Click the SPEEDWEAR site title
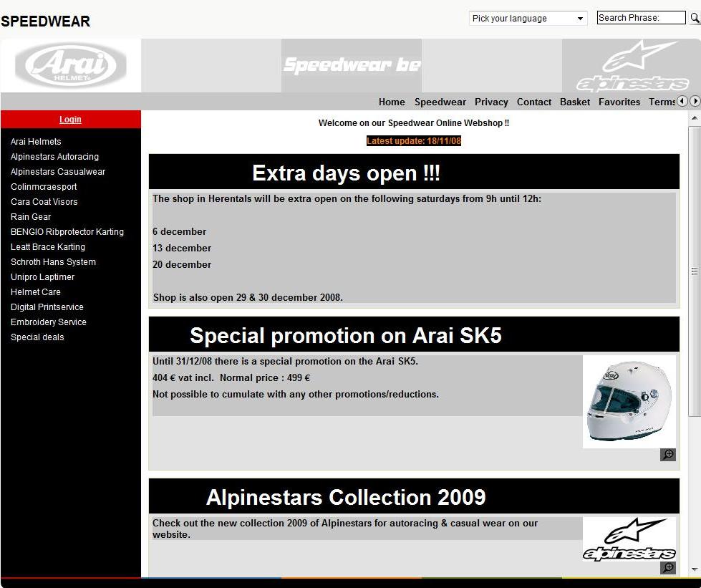 point(45,21)
